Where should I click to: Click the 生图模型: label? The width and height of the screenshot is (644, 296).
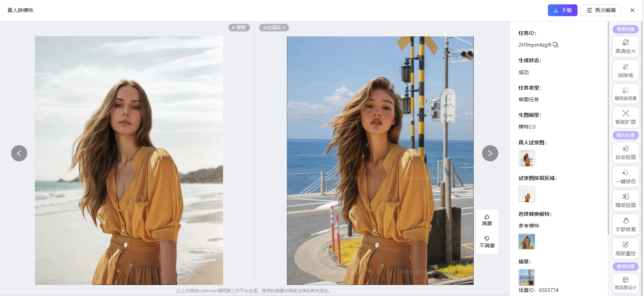click(530, 115)
